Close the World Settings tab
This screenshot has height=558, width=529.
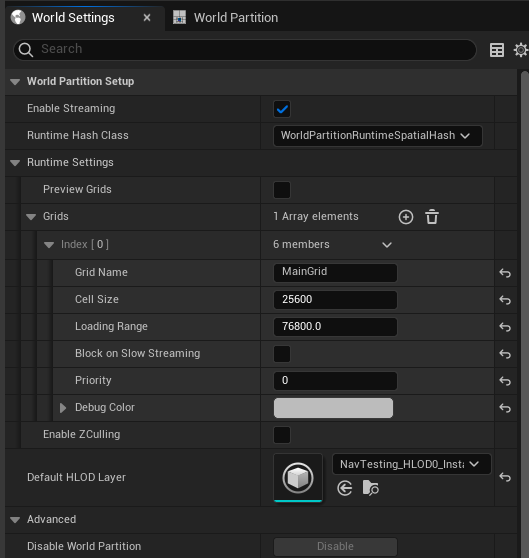(147, 18)
